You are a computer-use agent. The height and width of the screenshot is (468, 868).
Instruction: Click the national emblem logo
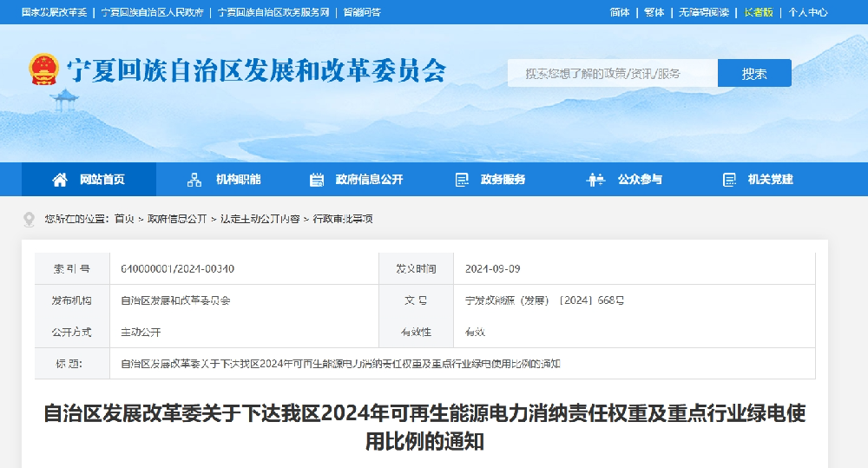tap(43, 69)
